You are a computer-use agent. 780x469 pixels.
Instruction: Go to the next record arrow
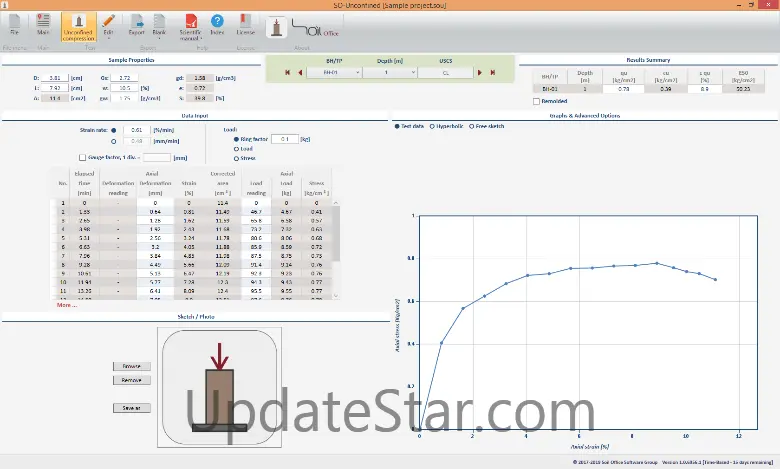point(480,73)
